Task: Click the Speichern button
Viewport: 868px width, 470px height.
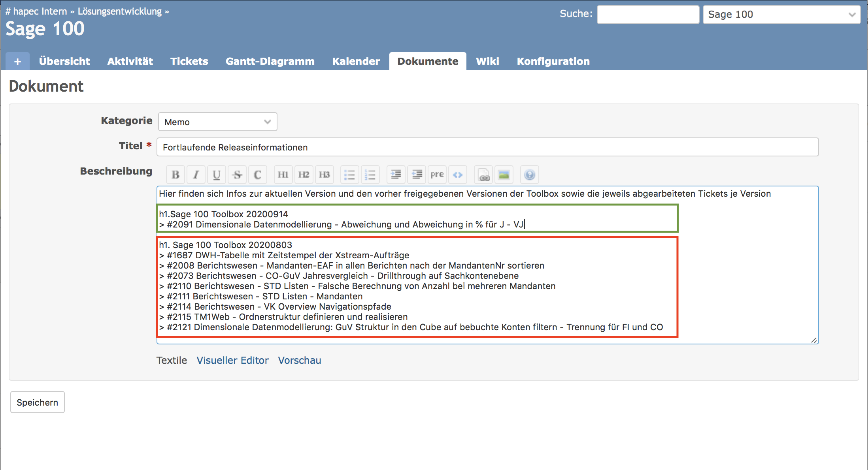Action: point(37,402)
